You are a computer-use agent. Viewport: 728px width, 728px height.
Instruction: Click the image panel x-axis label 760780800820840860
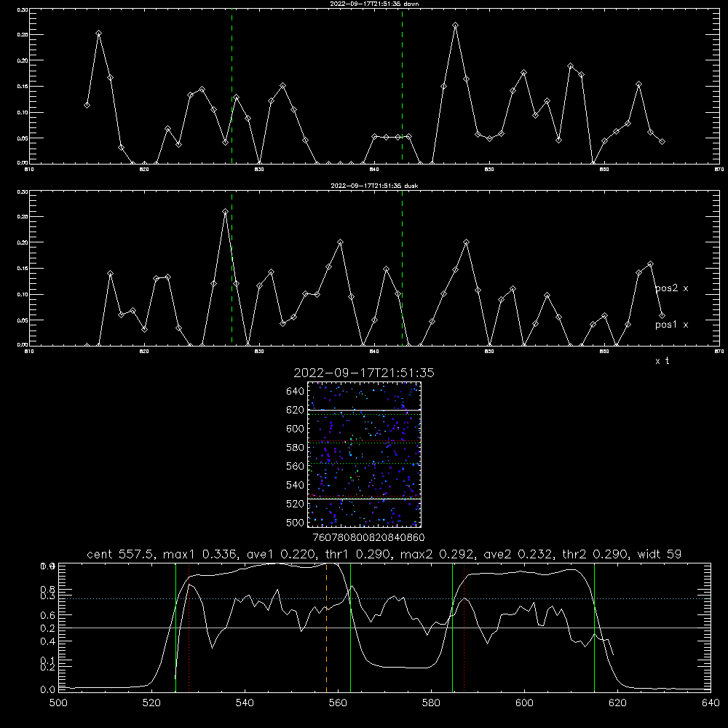click(x=368, y=538)
